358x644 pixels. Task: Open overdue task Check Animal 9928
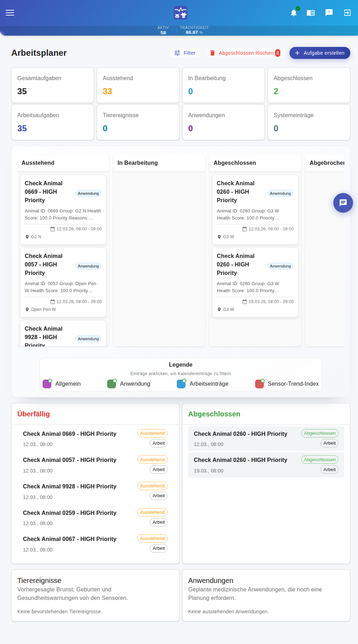[95, 491]
